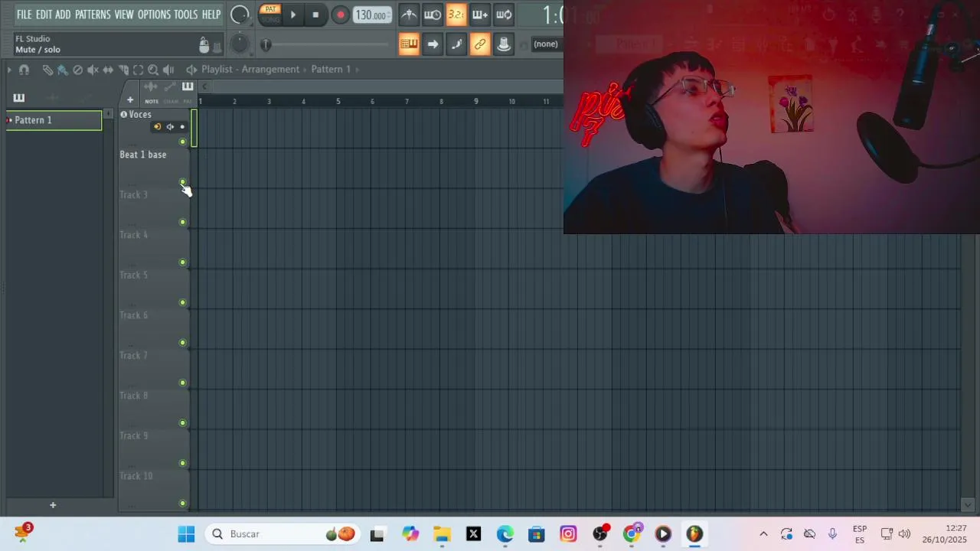
Task: Select the paint brush tool
Action: point(63,70)
